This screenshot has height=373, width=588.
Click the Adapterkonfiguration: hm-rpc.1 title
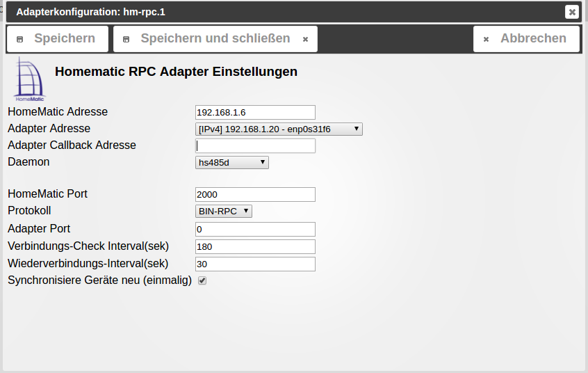[x=90, y=12]
